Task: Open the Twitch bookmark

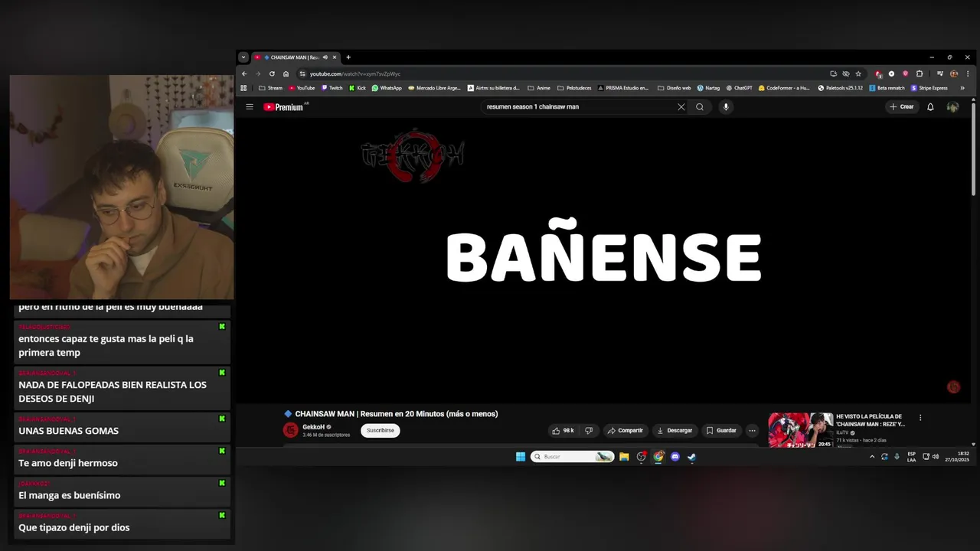Action: [332, 88]
